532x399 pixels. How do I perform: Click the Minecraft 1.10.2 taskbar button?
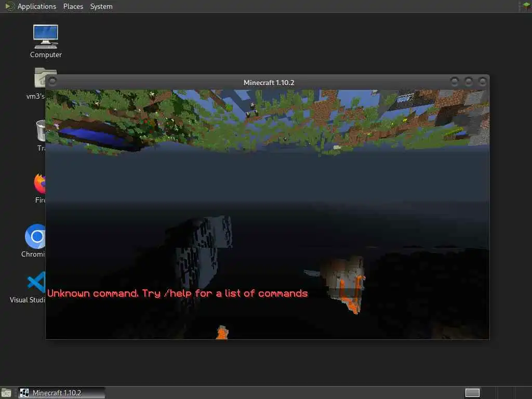point(62,393)
